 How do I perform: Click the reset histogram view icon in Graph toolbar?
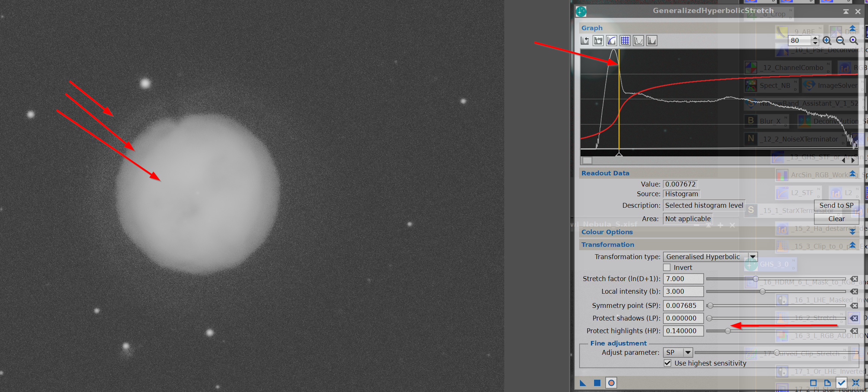point(585,41)
